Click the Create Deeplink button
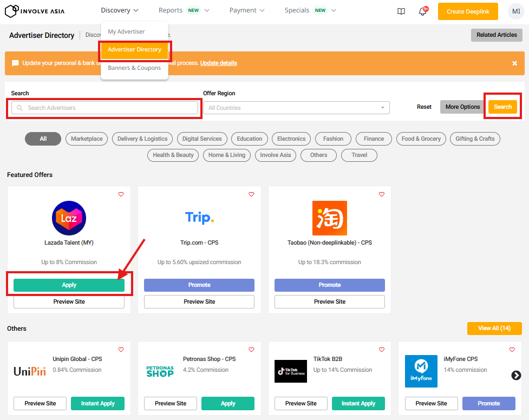This screenshot has height=420, width=529. pyautogui.click(x=468, y=11)
